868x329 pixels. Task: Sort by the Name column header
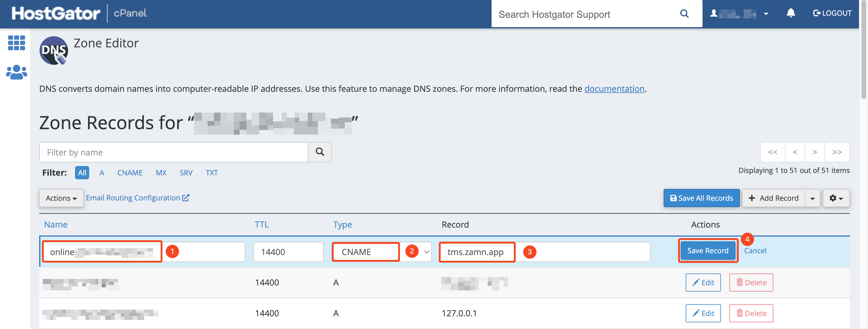55,225
